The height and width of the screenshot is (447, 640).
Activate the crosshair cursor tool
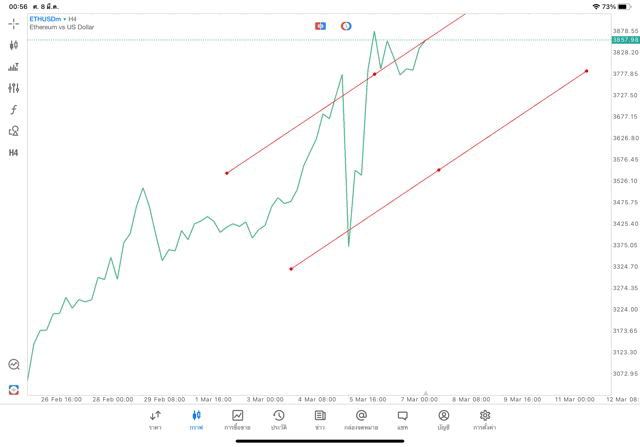click(x=14, y=23)
